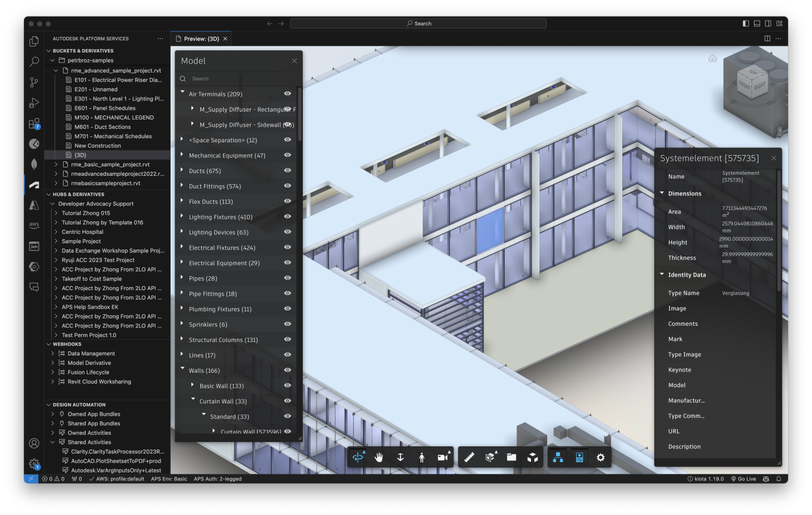Screen dimensions: 812x515
Task: Toggle the Model browser tool button
Action: [x=558, y=458]
